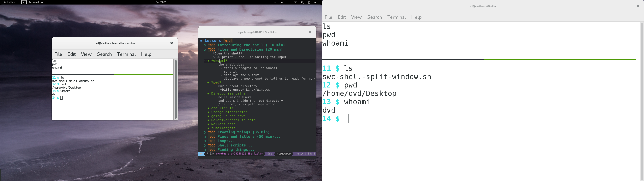644x181 pixels.
Task: Click the *pwd* subheading in Emacs
Action: 216,82
